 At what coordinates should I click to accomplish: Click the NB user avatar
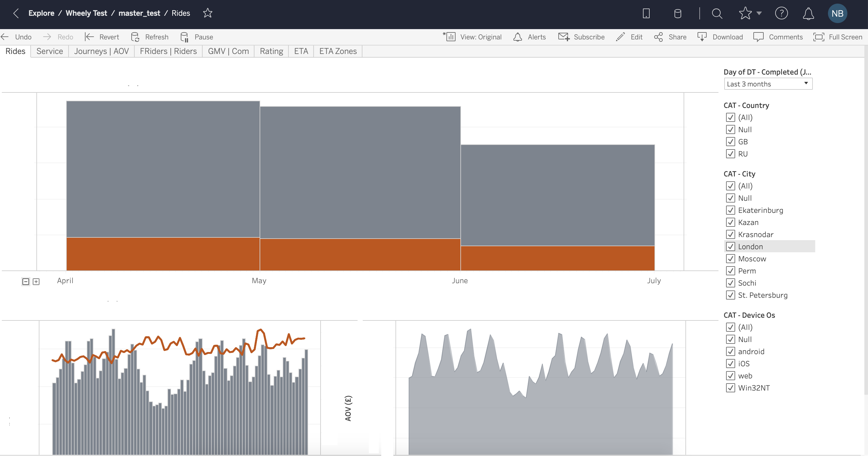coord(837,13)
